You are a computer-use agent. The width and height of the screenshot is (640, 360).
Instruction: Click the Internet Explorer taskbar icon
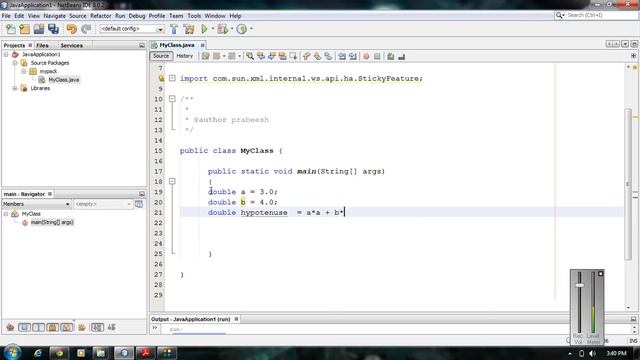(38, 353)
